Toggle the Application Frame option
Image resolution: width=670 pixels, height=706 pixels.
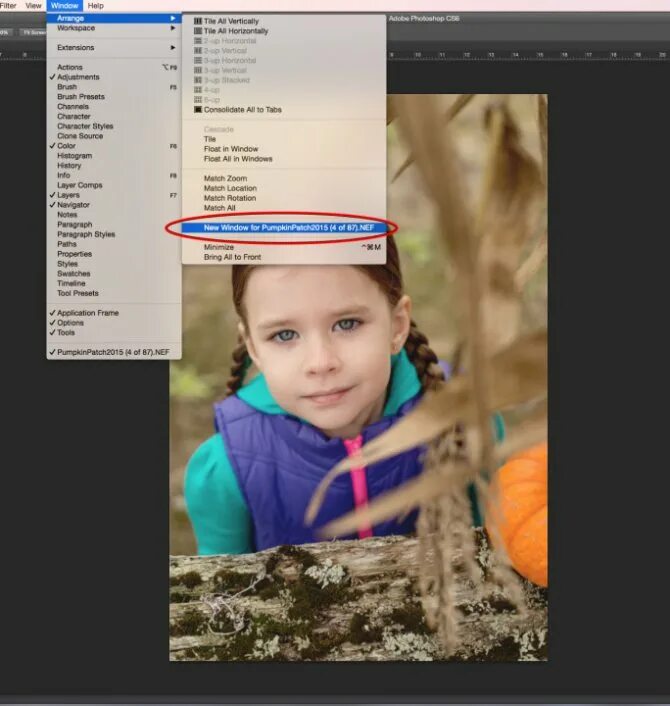[114, 313]
